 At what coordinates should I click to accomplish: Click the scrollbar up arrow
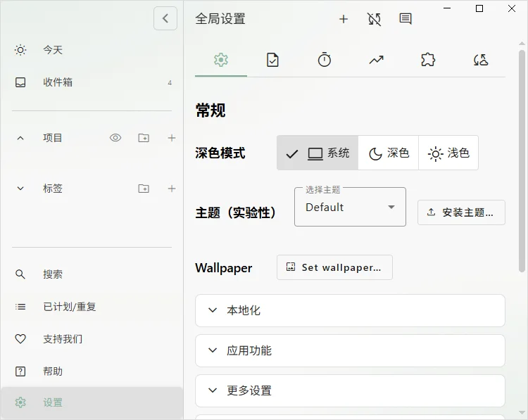pos(522,44)
